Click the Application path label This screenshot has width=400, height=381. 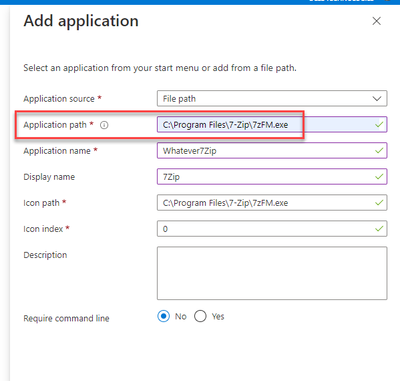tap(55, 125)
